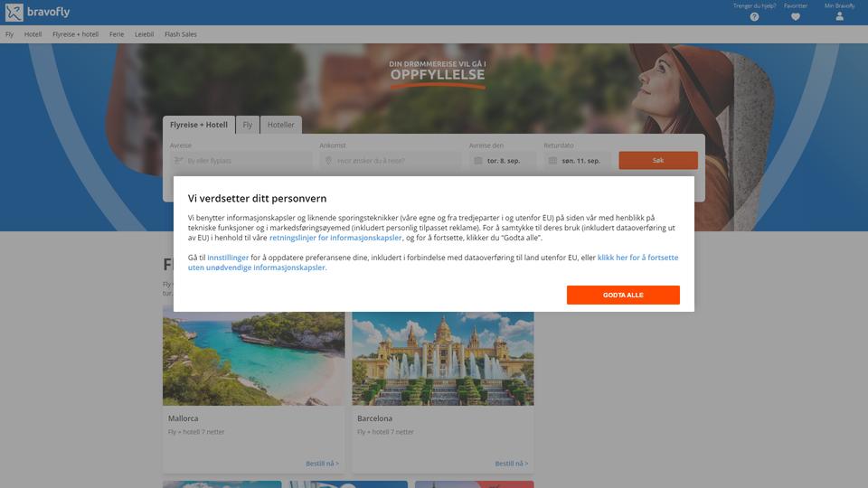Click the calendar icon for departure date
This screenshot has width=868, height=488.
(x=477, y=161)
